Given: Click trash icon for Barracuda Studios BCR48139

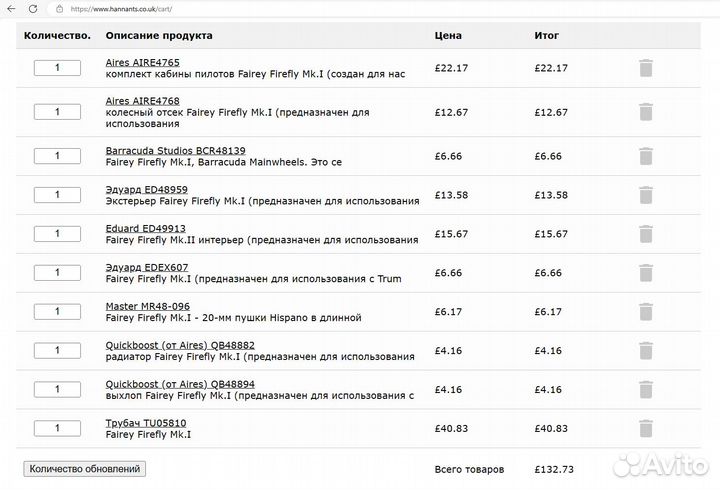Looking at the screenshot, I should pyautogui.click(x=646, y=156).
